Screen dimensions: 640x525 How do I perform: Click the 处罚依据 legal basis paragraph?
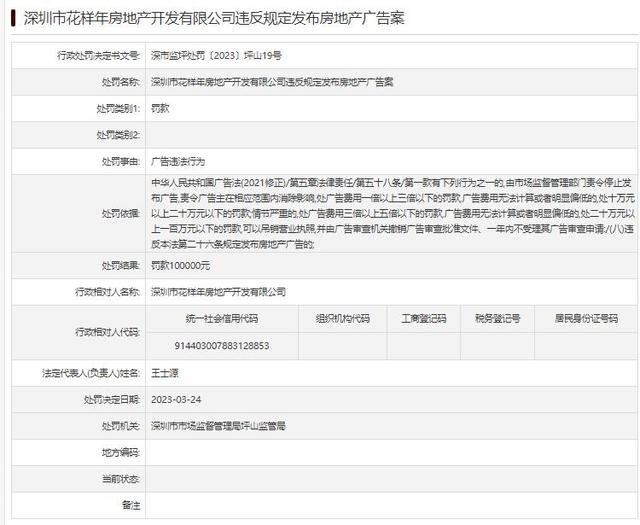point(393,214)
